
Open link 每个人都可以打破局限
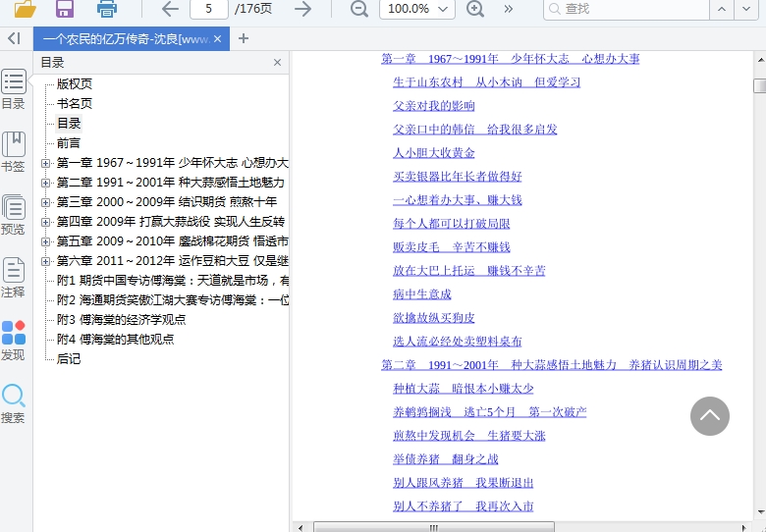[452, 224]
